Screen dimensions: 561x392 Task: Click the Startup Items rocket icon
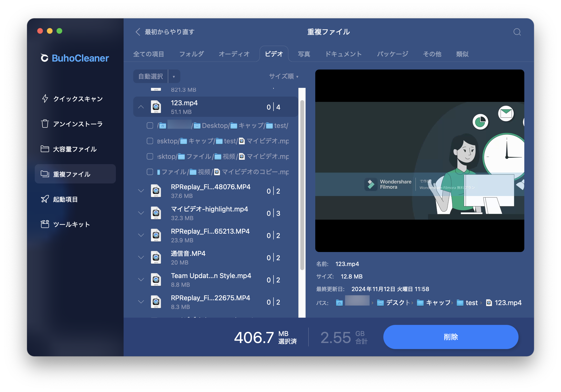(x=45, y=199)
